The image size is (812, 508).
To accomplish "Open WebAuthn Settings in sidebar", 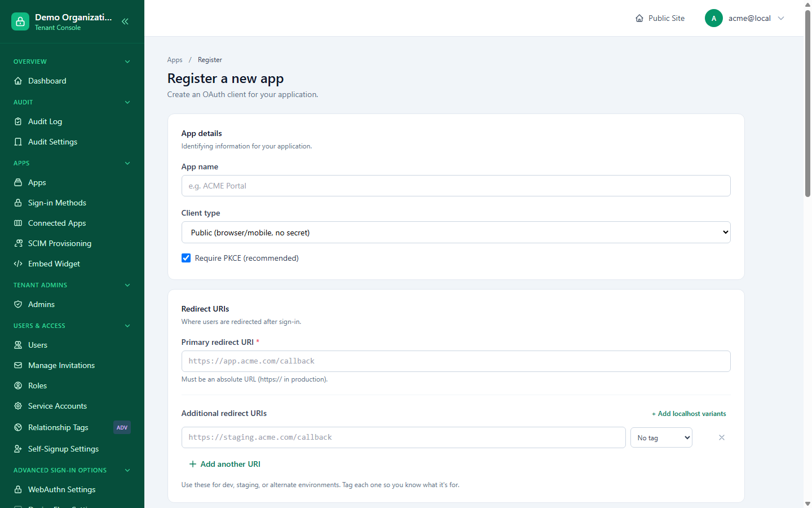I will pyautogui.click(x=72, y=489).
